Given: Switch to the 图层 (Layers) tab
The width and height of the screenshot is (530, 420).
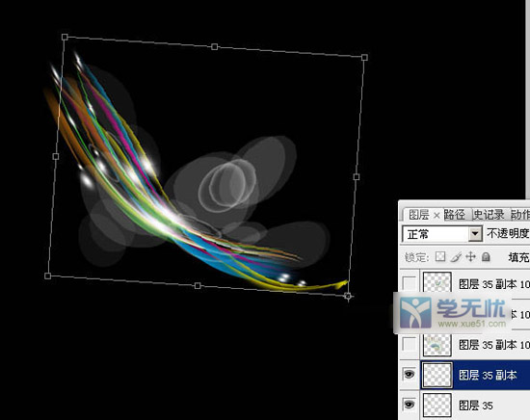Looking at the screenshot, I should pyautogui.click(x=419, y=215).
